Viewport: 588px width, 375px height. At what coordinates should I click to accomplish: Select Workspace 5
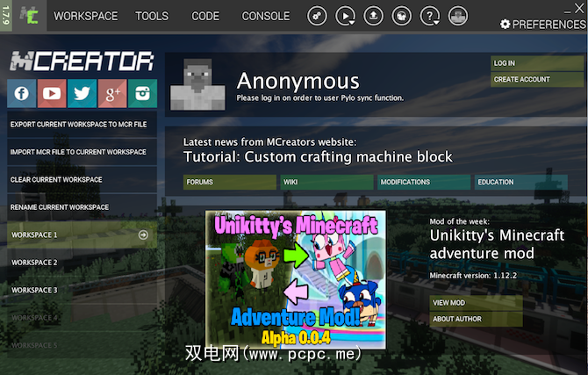(x=82, y=345)
